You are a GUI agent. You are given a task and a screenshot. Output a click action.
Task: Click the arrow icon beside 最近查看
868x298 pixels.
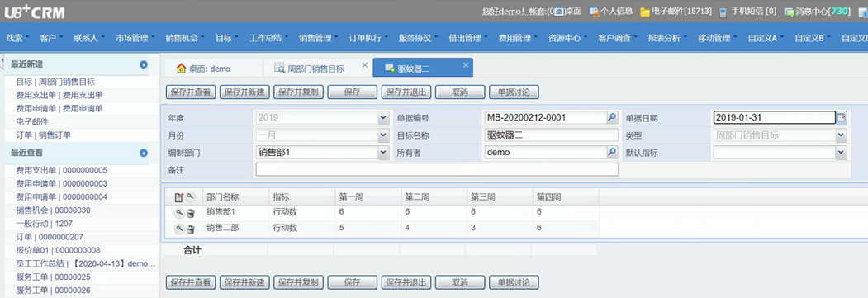coord(144,154)
